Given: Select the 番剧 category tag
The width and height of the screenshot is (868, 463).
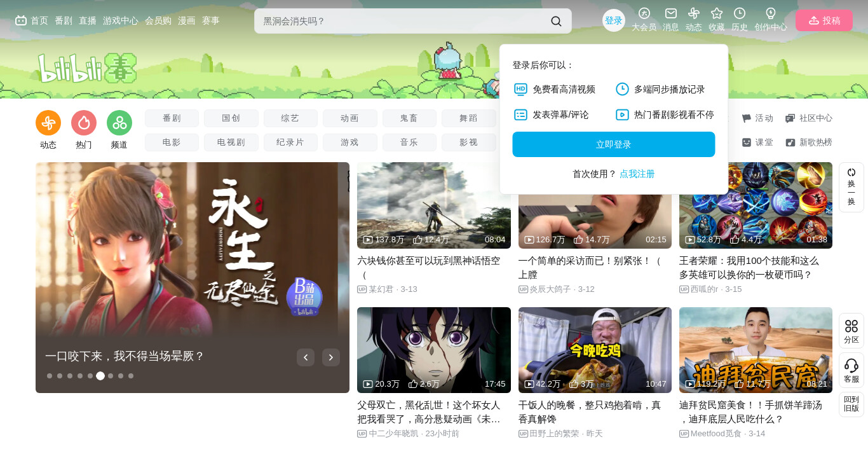Looking at the screenshot, I should click(x=172, y=118).
